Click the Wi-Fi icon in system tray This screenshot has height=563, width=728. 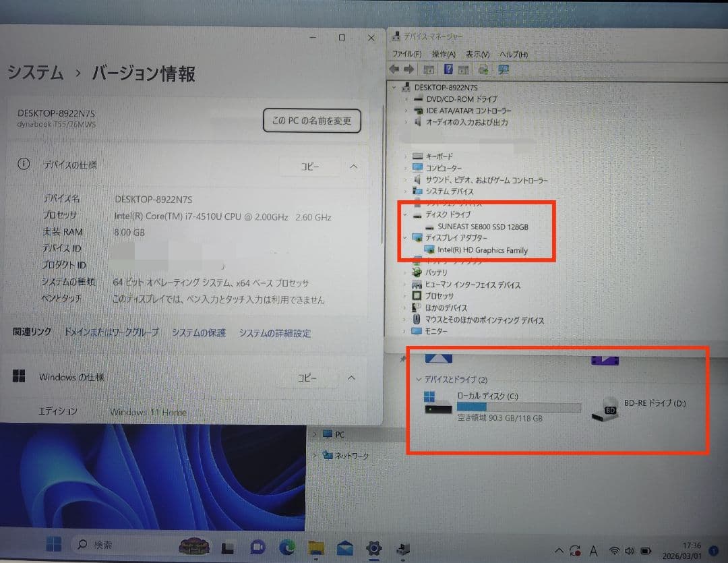615,548
